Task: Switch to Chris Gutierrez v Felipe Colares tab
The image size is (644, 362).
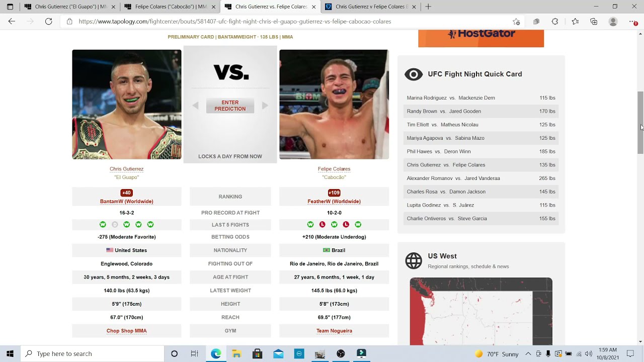Action: click(x=370, y=7)
